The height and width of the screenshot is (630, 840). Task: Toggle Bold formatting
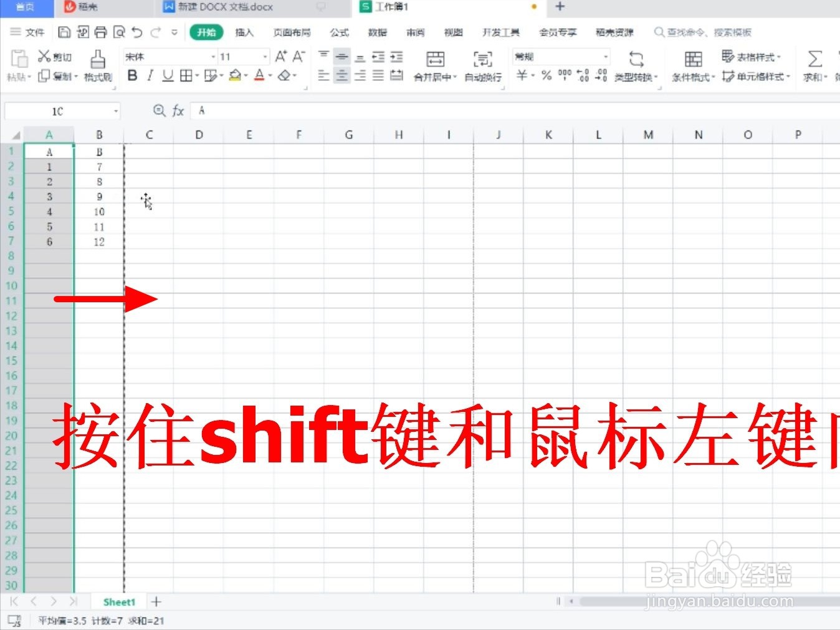pyautogui.click(x=132, y=75)
